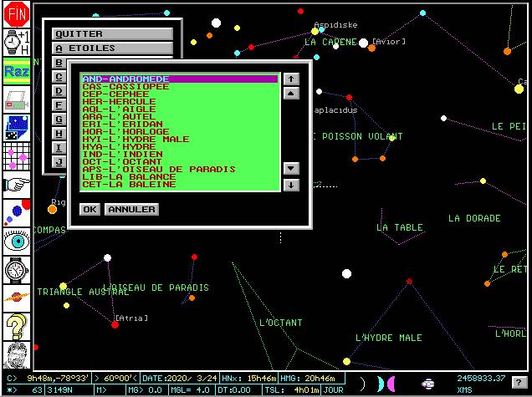Select HYA-L'HYDRE in the list
The height and width of the screenshot is (397, 532).
click(180, 146)
